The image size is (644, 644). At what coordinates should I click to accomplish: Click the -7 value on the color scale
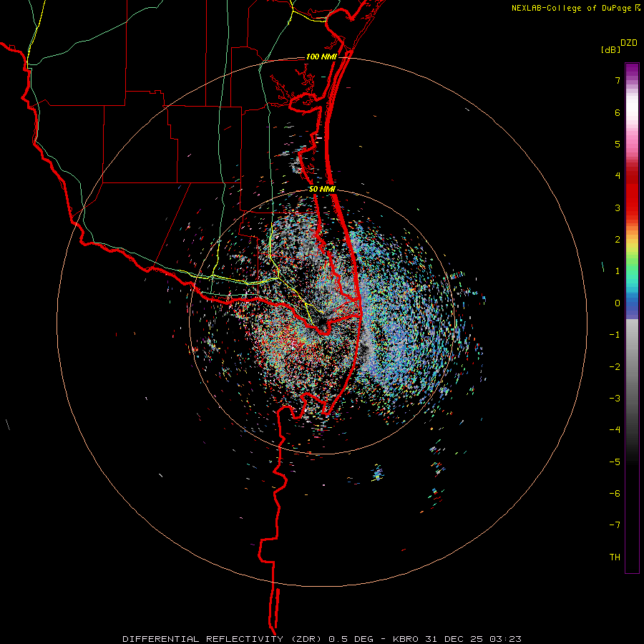point(615,525)
